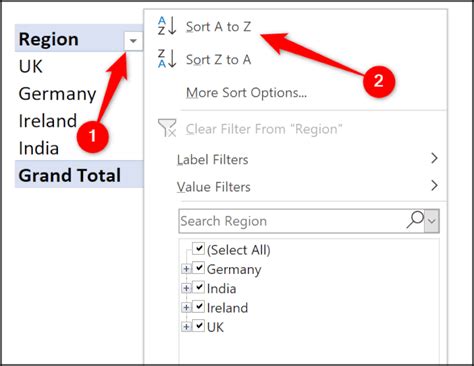Select the Grand Total cell
This screenshot has width=474, height=366.
click(x=79, y=174)
